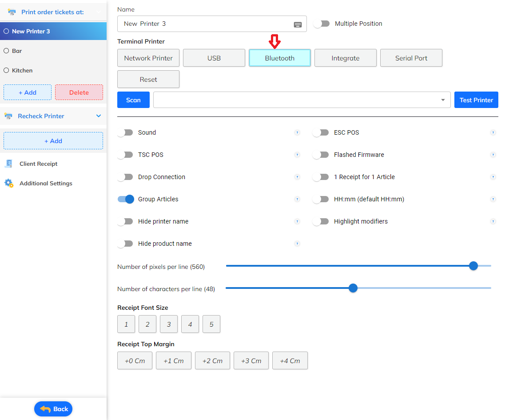Collapse the Recheck Printer section chevron

99,116
